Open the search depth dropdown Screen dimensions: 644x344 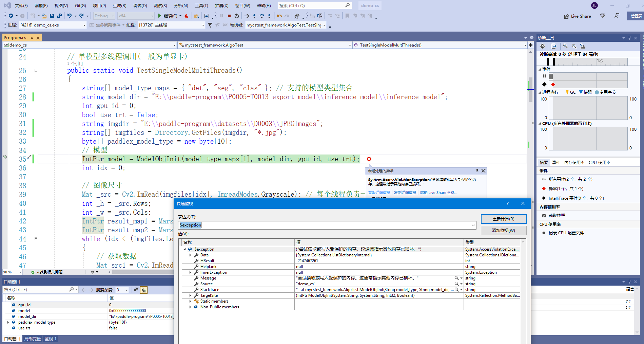126,290
